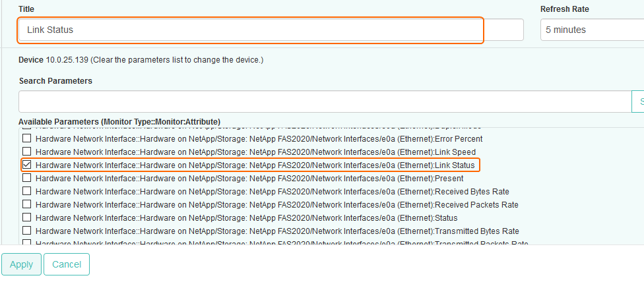This screenshot has height=288, width=644.
Task: Open the Refresh Rate dropdown
Action: (x=592, y=30)
